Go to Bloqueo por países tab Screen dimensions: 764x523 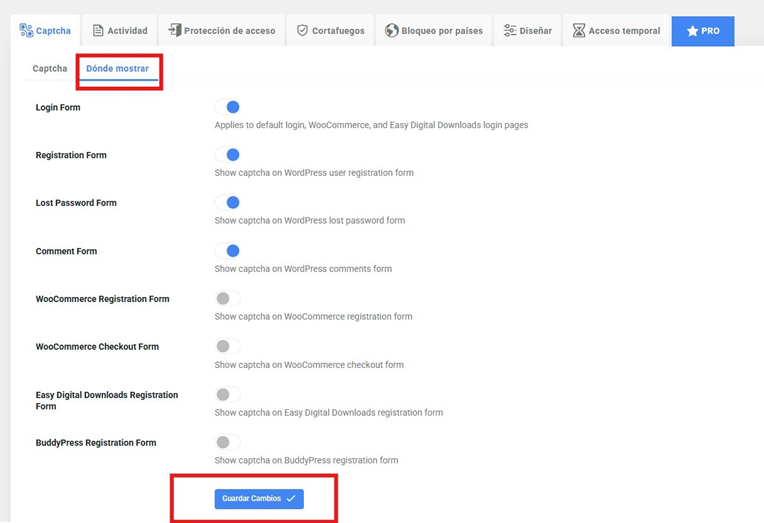tap(434, 30)
